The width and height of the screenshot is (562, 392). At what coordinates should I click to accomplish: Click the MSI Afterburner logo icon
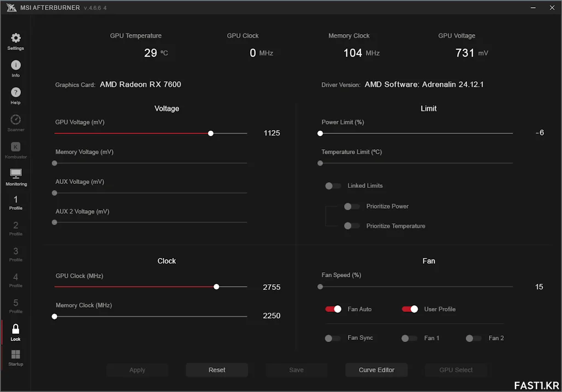(x=11, y=8)
